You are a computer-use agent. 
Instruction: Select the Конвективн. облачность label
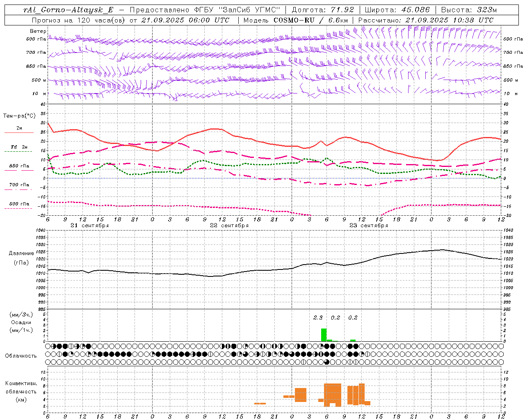pyautogui.click(x=21, y=388)
